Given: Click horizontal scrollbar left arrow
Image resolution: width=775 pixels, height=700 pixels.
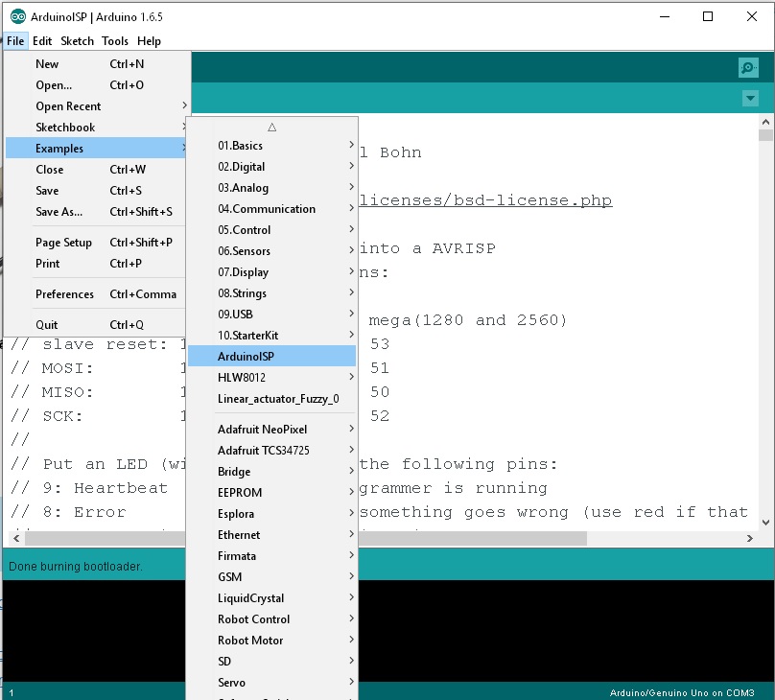Looking at the screenshot, I should coord(16,539).
